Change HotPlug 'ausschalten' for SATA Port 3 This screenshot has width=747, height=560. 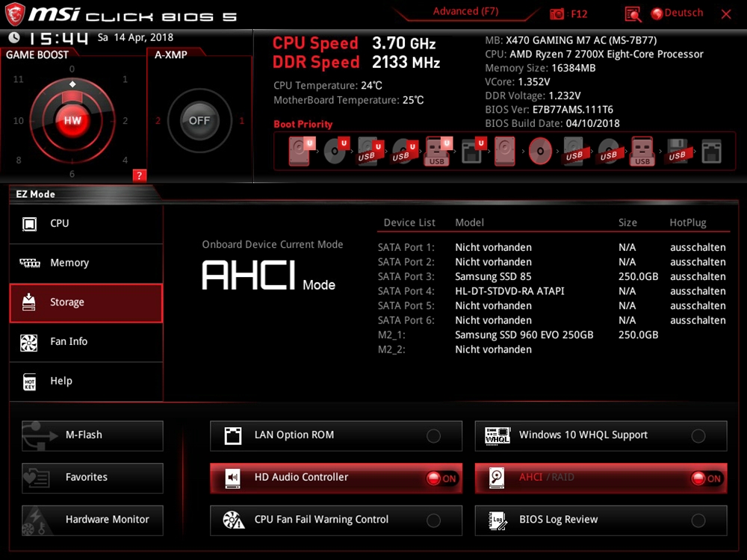pos(698,277)
